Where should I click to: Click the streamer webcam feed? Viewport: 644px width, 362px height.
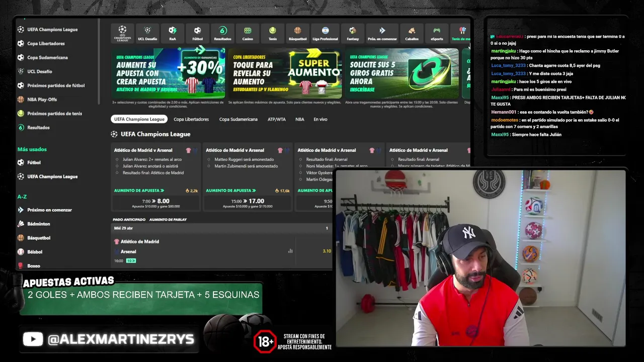tap(480, 258)
